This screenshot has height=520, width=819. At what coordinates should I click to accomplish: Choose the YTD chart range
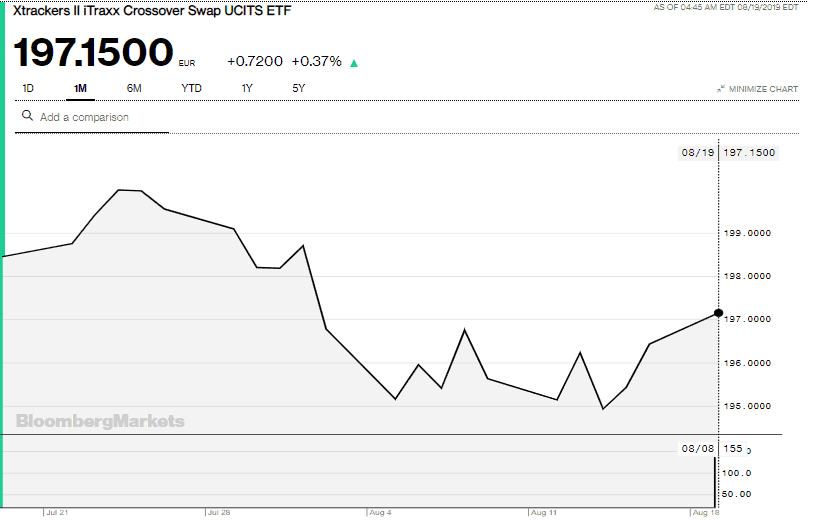click(x=191, y=88)
